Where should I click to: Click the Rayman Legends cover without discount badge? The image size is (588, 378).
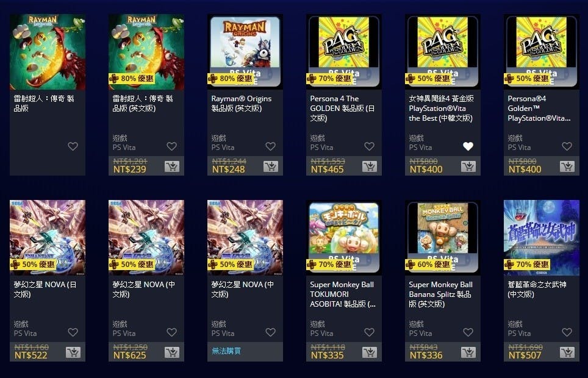click(x=48, y=52)
